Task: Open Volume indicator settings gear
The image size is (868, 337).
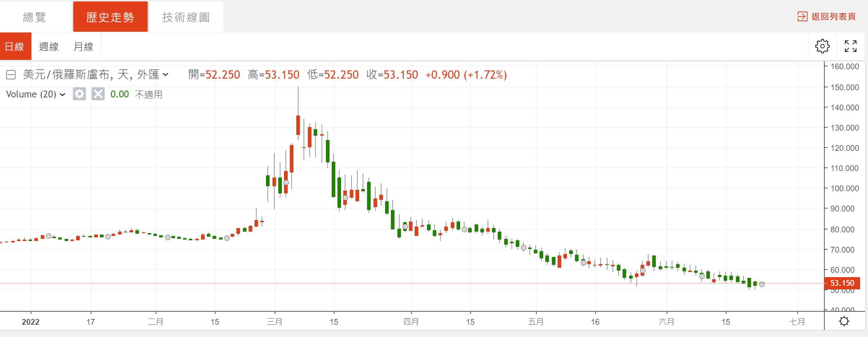Action: click(79, 94)
